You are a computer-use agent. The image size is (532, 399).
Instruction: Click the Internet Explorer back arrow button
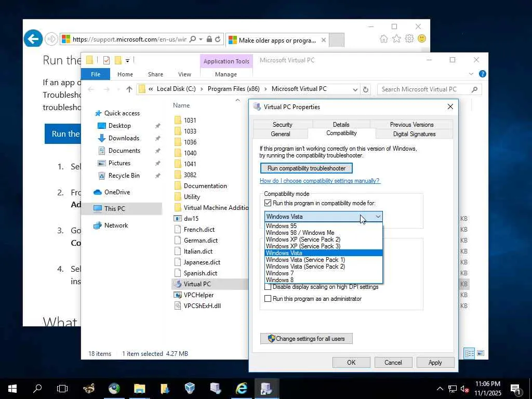[33, 39]
